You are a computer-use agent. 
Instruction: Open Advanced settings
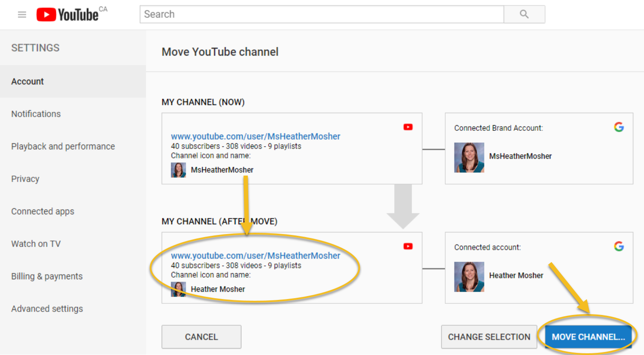pos(73,309)
